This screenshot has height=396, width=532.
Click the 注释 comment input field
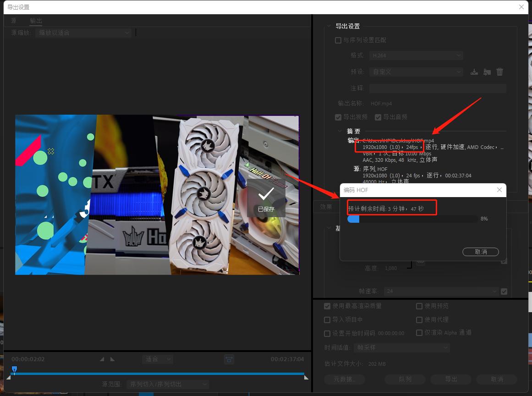[438, 88]
